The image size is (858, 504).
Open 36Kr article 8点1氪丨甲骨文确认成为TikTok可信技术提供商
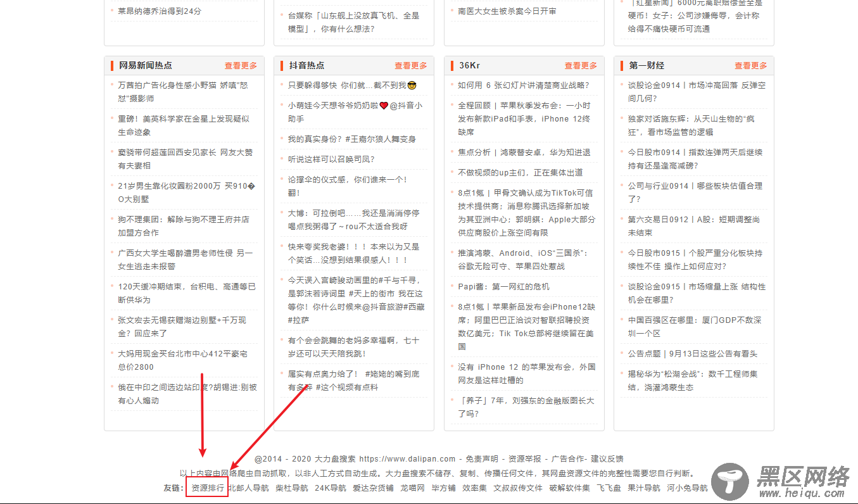(x=526, y=213)
